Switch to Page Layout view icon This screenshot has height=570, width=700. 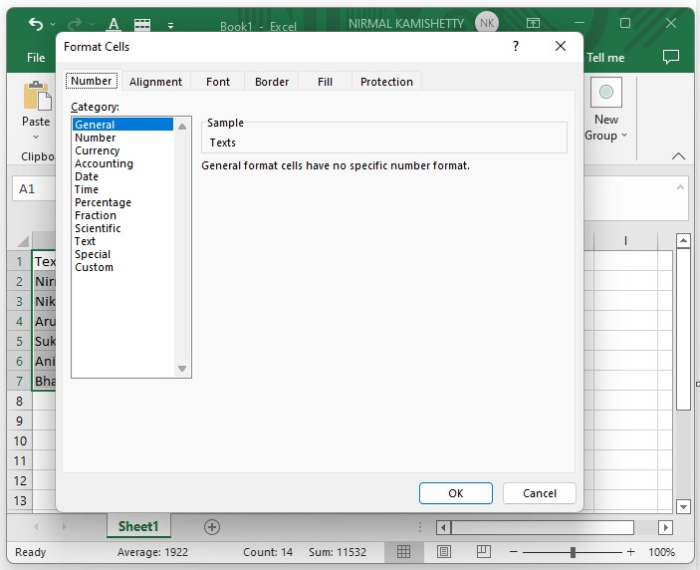click(444, 552)
